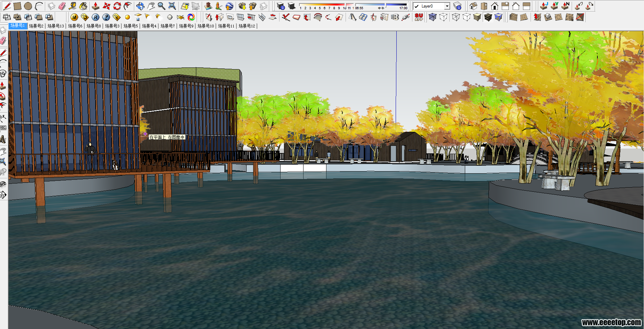
Task: Switch to scene tab 场景号6
Action: (75, 26)
